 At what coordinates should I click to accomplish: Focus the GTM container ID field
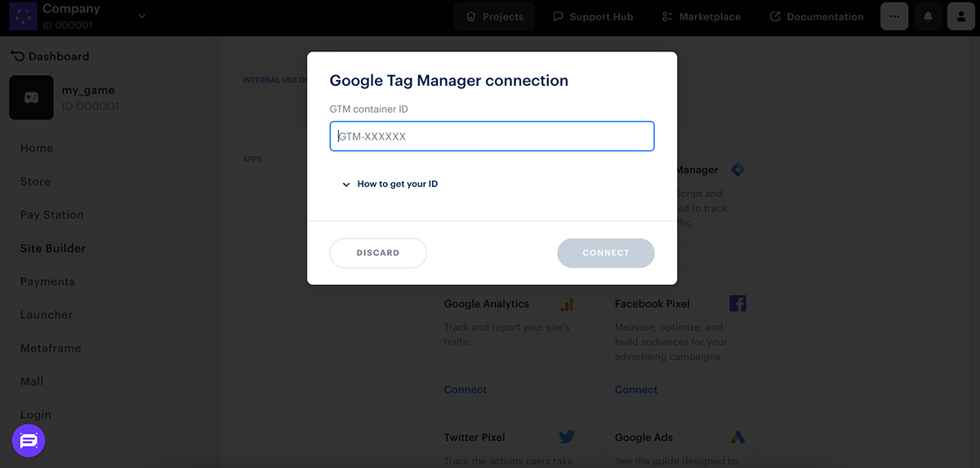coord(492,136)
